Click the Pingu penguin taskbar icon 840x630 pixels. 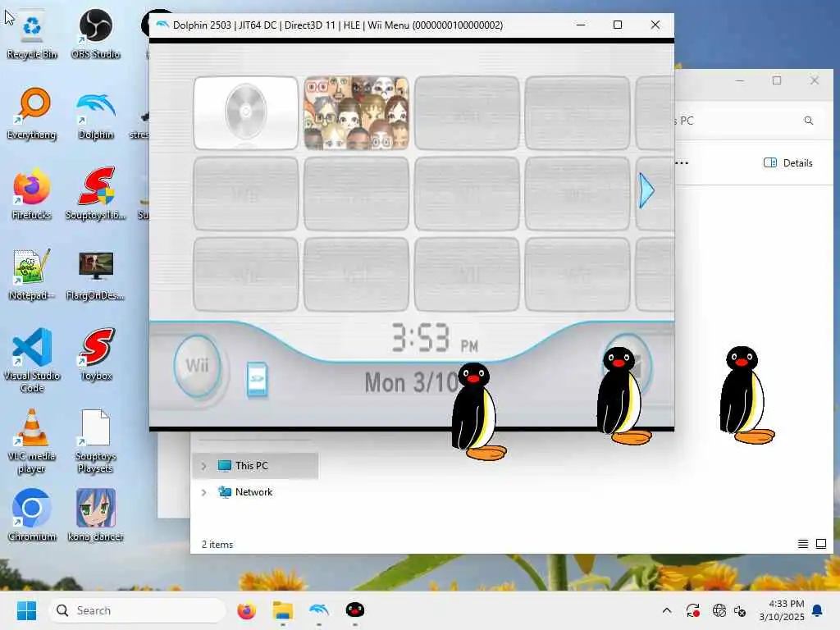[x=354, y=610]
